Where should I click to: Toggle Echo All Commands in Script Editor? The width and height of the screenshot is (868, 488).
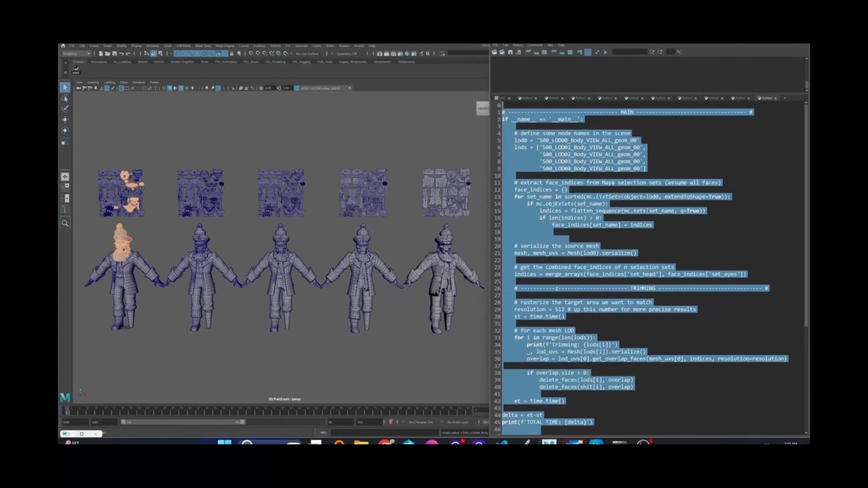click(580, 52)
